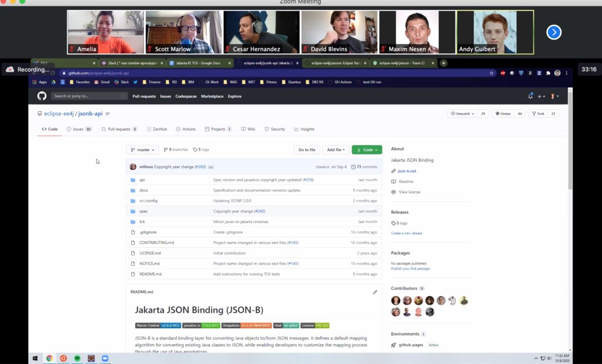Open the Unwatch dropdown
The image size is (602, 364).
[463, 113]
